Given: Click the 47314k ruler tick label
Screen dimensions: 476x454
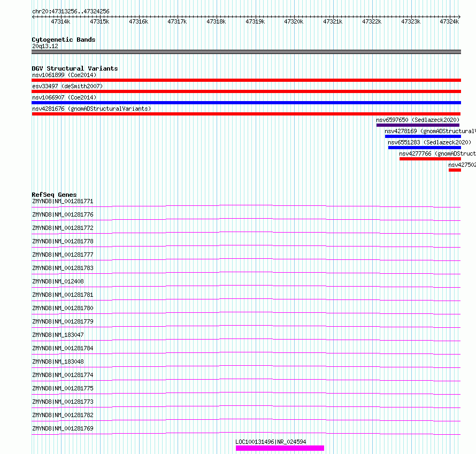Looking at the screenshot, I should tap(60, 21).
